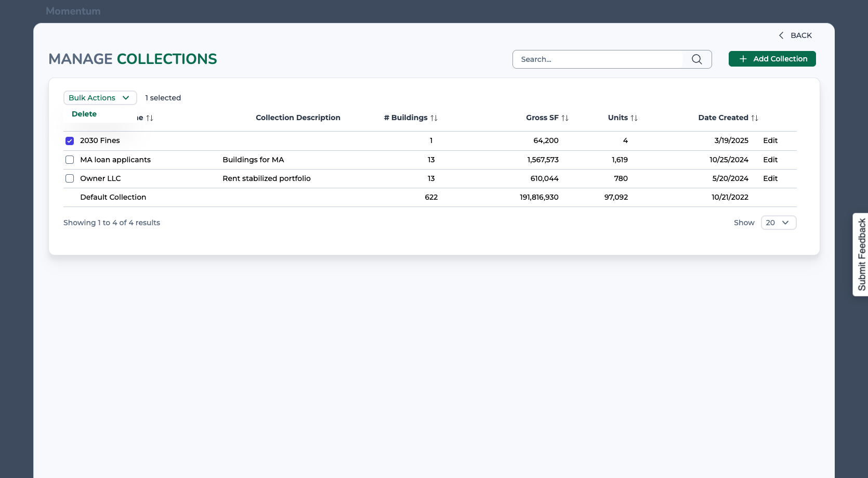Click the 97,092 units value
This screenshot has width=868, height=478.
[616, 197]
